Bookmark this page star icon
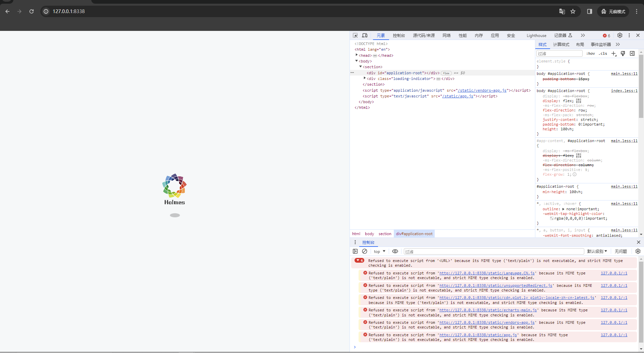644x353 pixels. tap(573, 11)
